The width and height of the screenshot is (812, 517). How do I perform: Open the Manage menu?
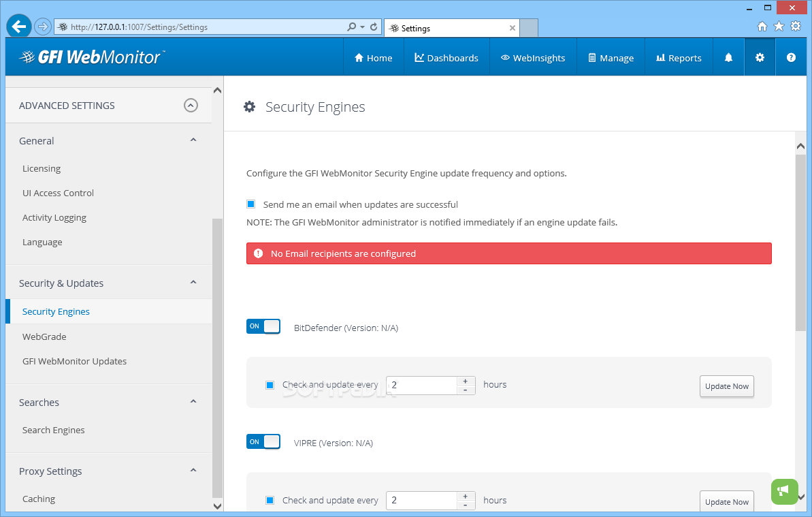click(611, 57)
